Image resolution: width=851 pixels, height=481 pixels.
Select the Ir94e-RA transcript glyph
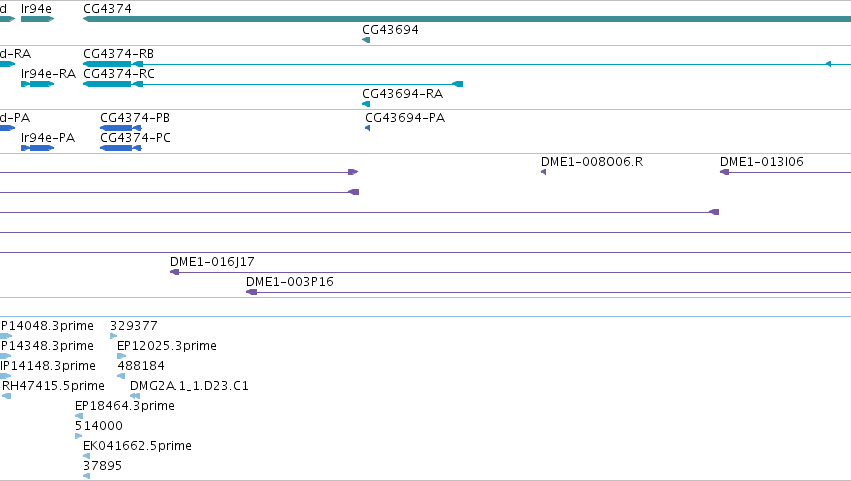click(37, 84)
